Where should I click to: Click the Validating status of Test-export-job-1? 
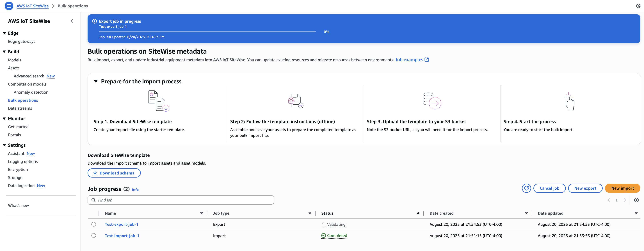(334, 225)
